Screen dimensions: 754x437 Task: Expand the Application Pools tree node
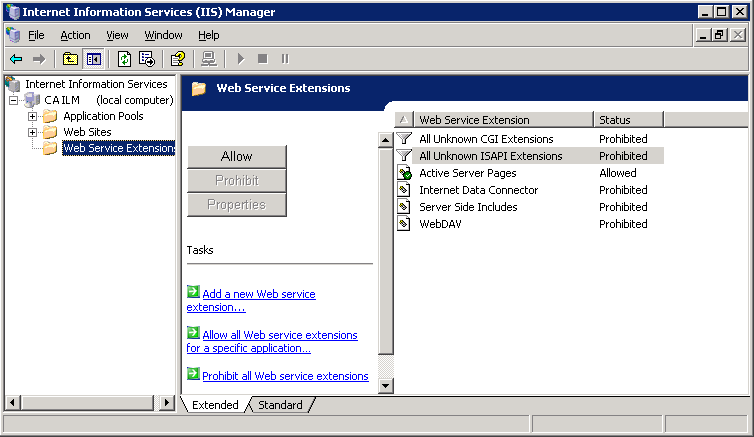(x=32, y=116)
